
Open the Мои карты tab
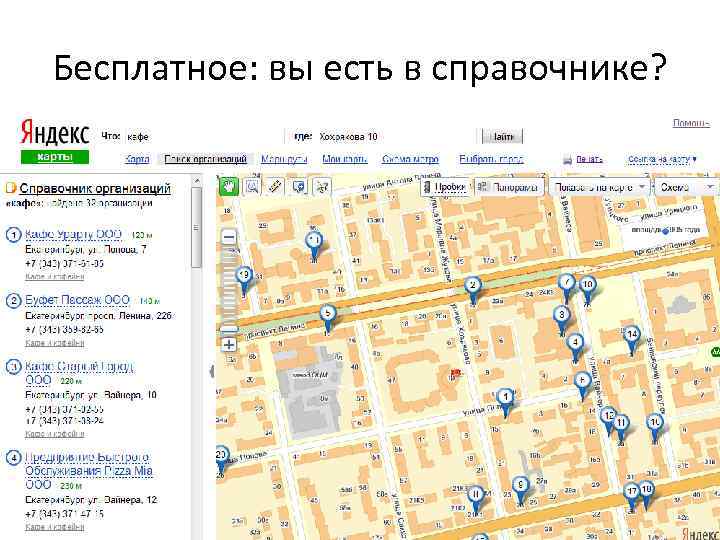(x=344, y=159)
